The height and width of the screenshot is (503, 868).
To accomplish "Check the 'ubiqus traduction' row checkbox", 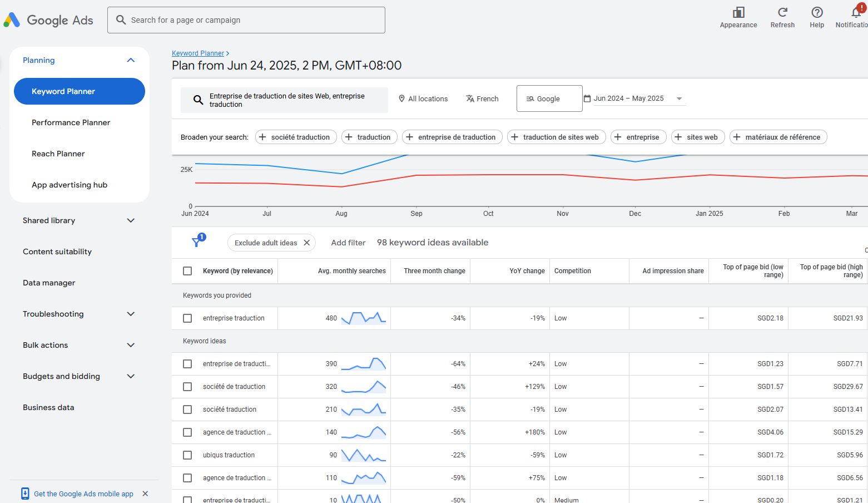I will [187, 455].
